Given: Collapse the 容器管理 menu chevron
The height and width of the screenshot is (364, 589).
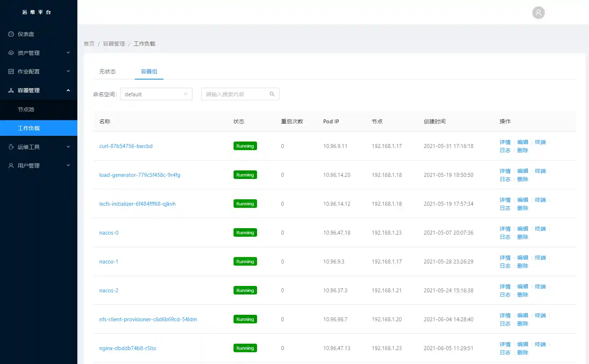Looking at the screenshot, I should [x=68, y=91].
